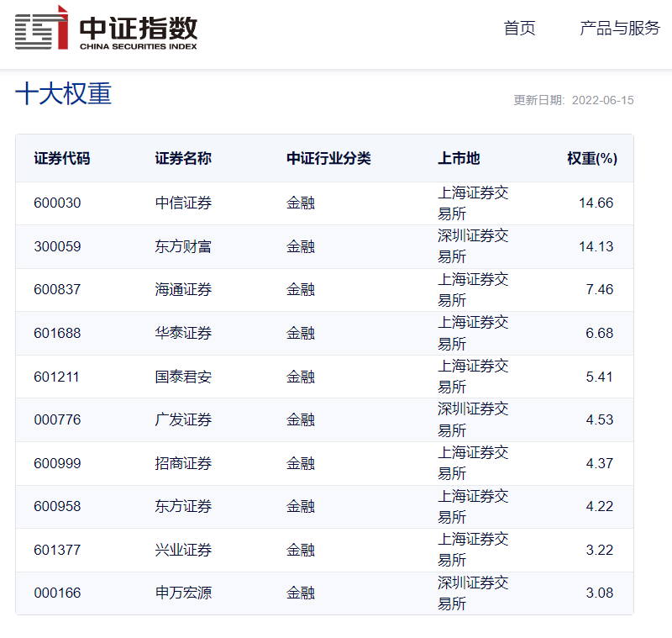Viewport: 672px width, 638px height.
Task: Click 上海证券交易所 in 中信证券 row
Action: (x=473, y=203)
